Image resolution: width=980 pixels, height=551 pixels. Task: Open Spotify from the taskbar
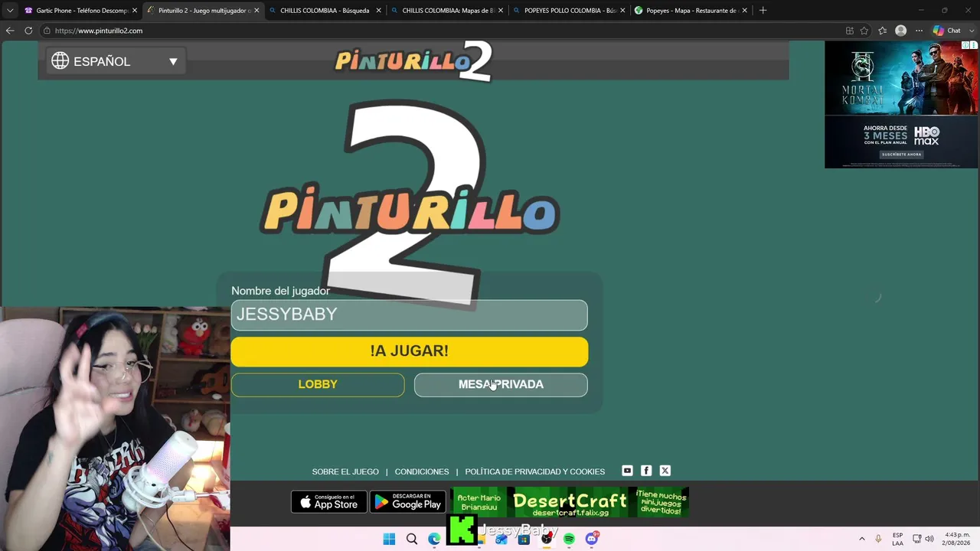[569, 539]
